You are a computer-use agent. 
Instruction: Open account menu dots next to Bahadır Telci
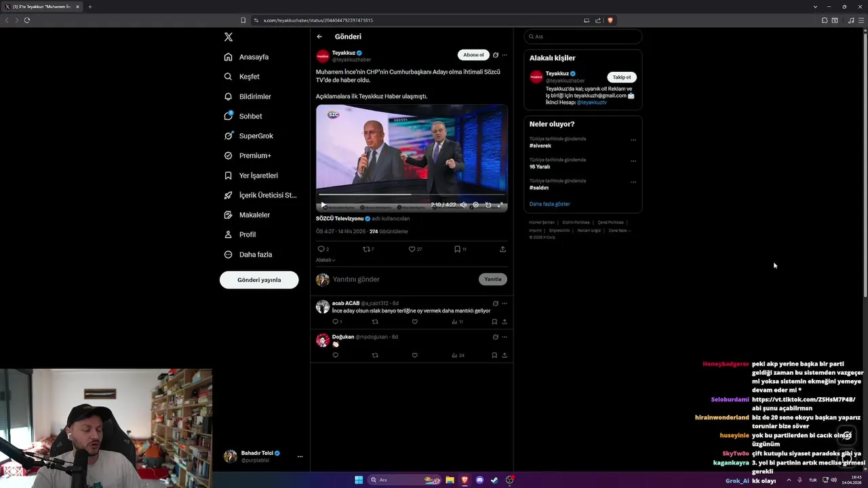[300, 456]
